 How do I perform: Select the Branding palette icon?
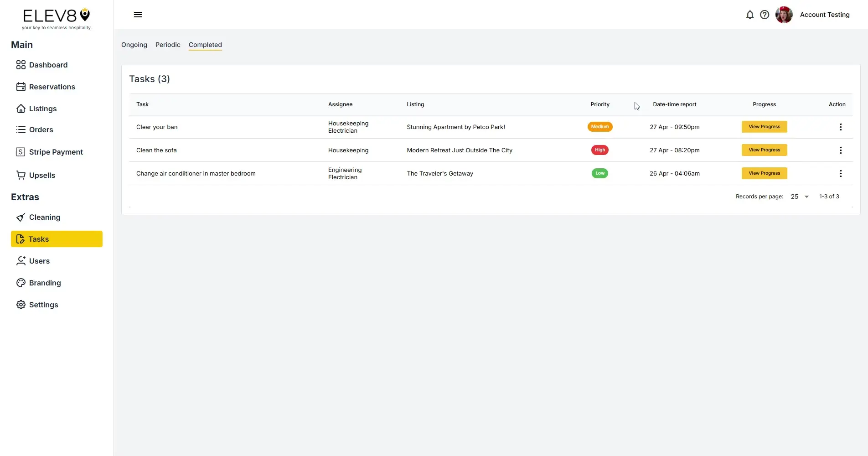[21, 283]
